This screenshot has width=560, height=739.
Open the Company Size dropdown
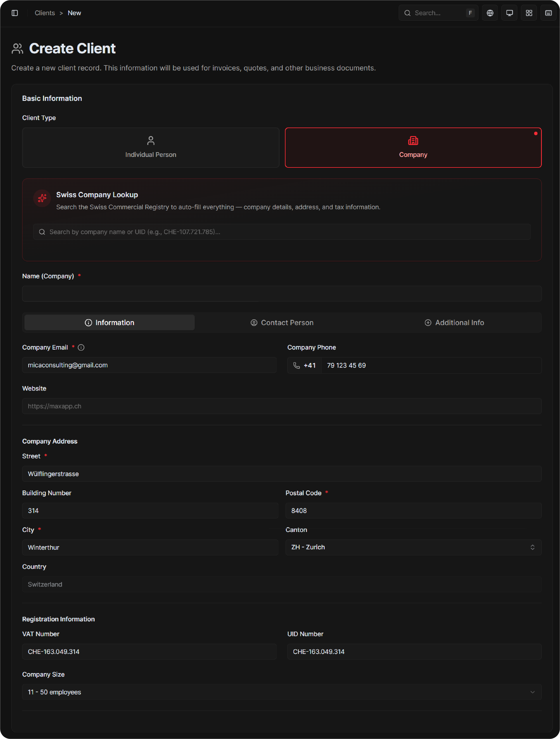[282, 692]
